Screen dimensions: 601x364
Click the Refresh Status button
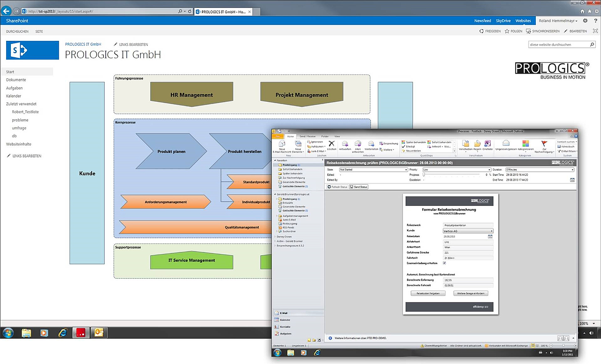pos(337,187)
